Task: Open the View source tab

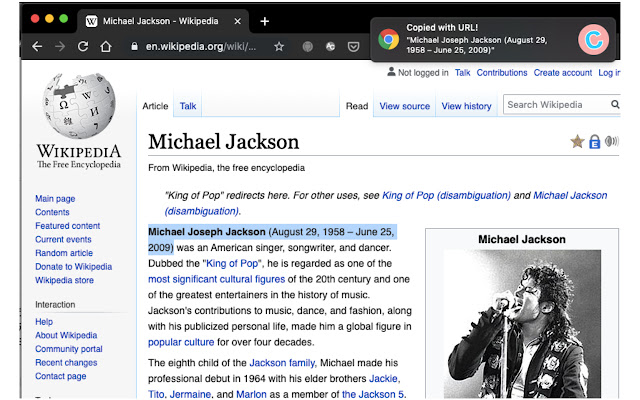Action: click(404, 106)
